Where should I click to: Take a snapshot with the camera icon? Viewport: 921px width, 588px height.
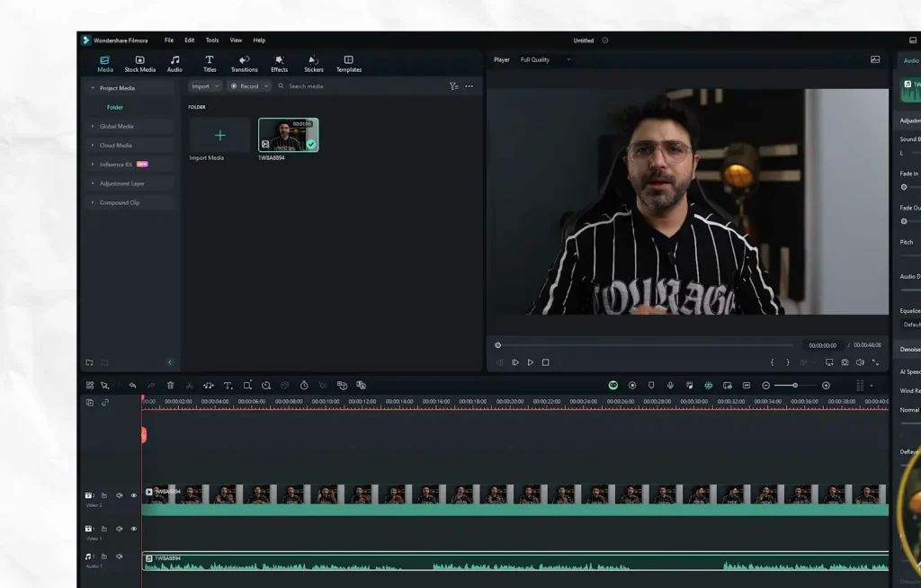pos(845,362)
